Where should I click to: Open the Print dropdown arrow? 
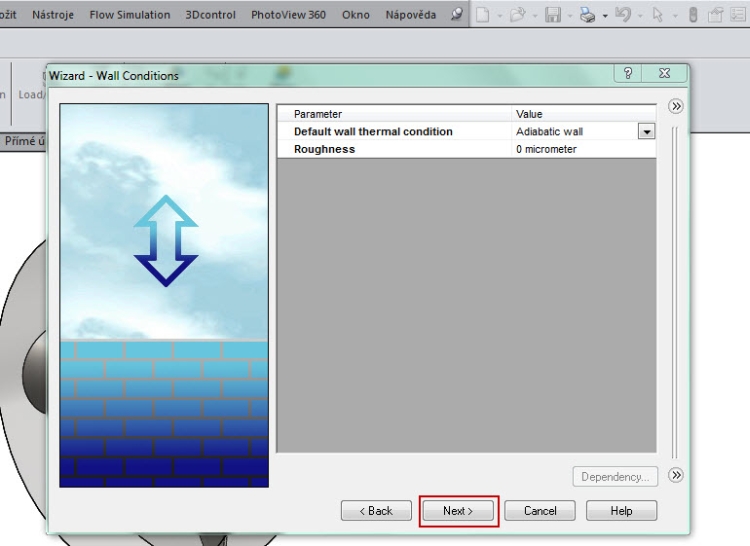pyautogui.click(x=605, y=16)
